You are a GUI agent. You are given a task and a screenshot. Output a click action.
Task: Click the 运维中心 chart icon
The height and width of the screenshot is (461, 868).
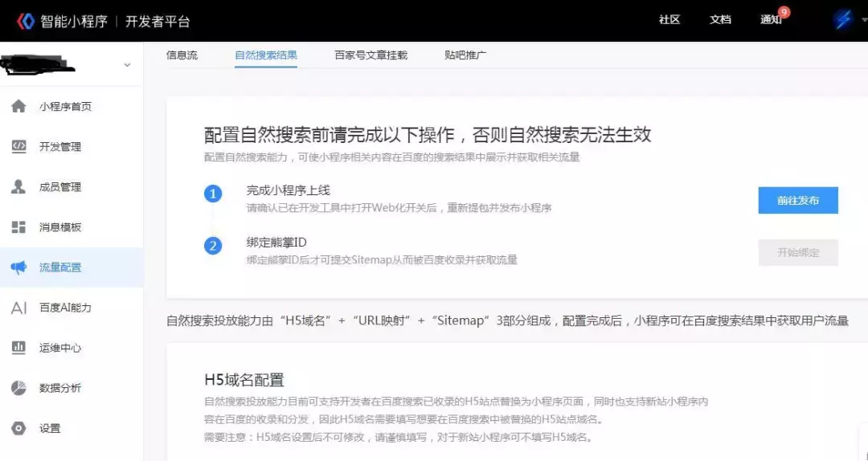(x=18, y=348)
